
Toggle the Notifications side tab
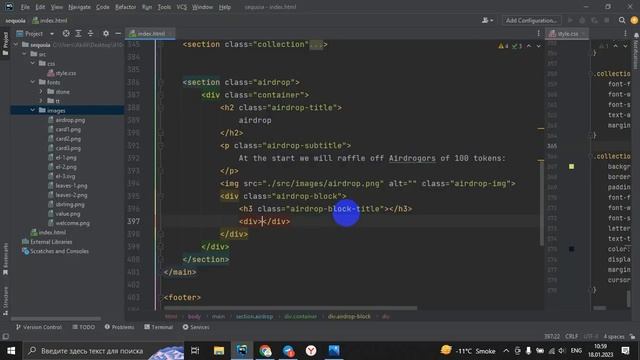tap(636, 51)
